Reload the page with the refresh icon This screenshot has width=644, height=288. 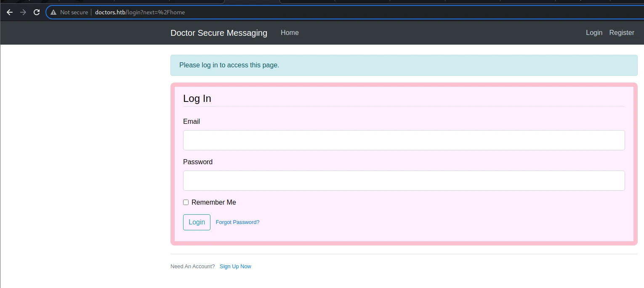[x=37, y=12]
